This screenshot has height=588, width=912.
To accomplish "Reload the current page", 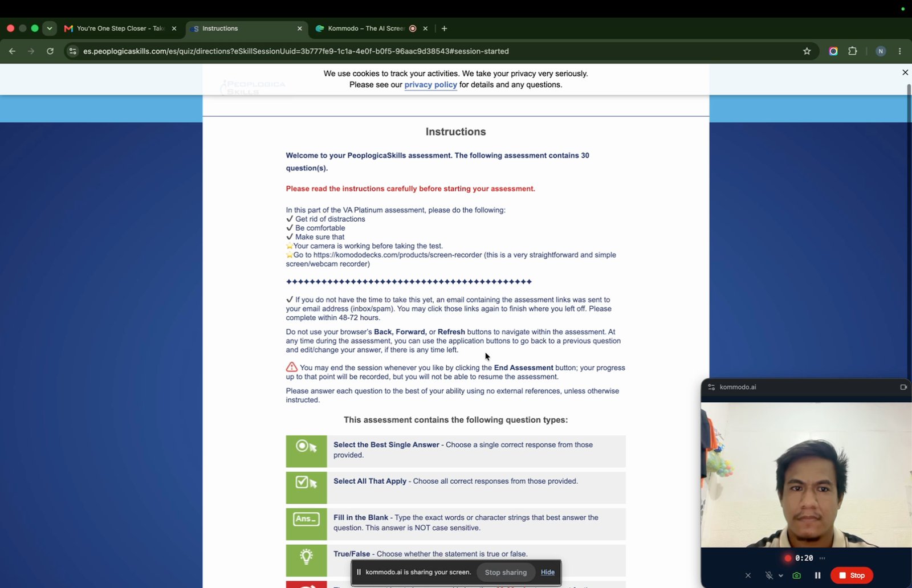I will (50, 51).
